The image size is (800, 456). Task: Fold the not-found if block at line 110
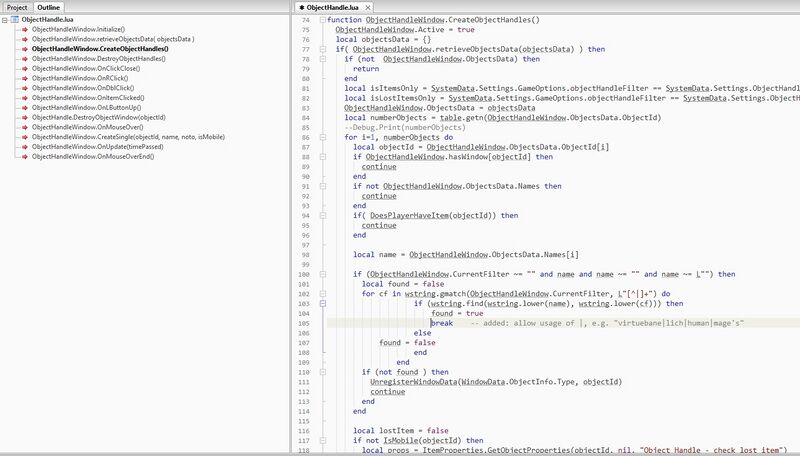click(322, 372)
